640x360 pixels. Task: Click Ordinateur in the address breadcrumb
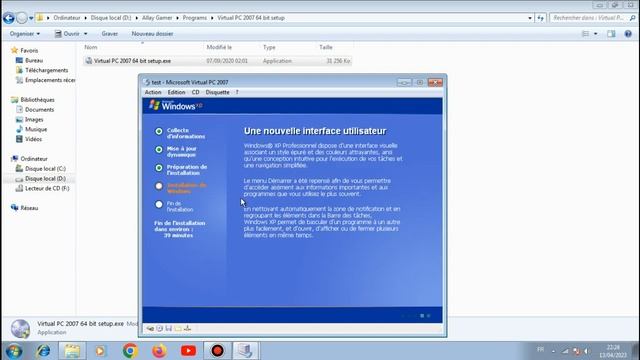[67, 18]
